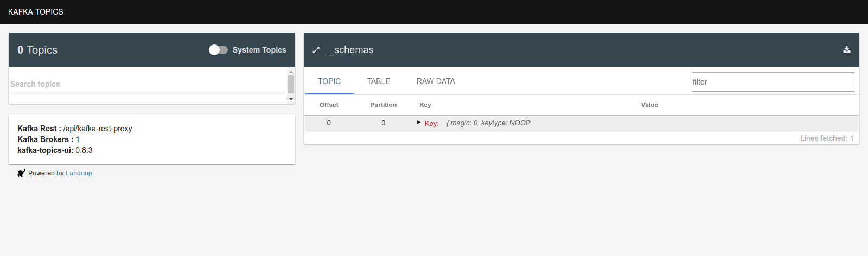Open the Landoop link

79,173
